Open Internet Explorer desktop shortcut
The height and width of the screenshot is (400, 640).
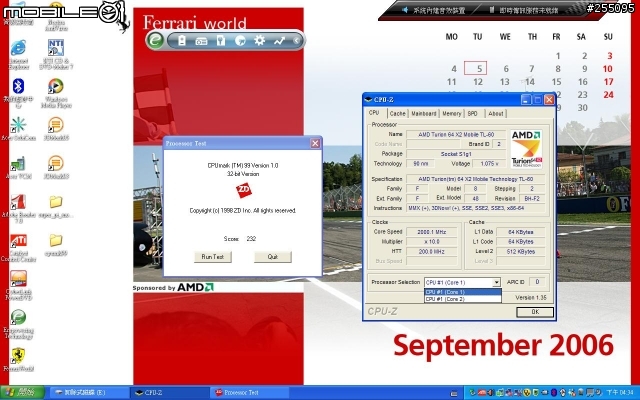point(18,55)
